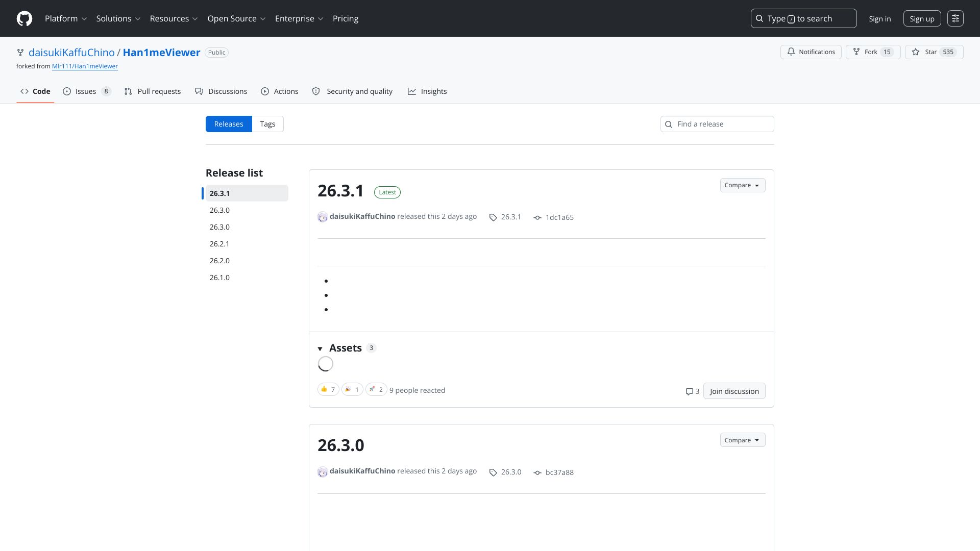Click the party popper reaction with 1 vote
This screenshot has height=551, width=980.
(x=352, y=390)
